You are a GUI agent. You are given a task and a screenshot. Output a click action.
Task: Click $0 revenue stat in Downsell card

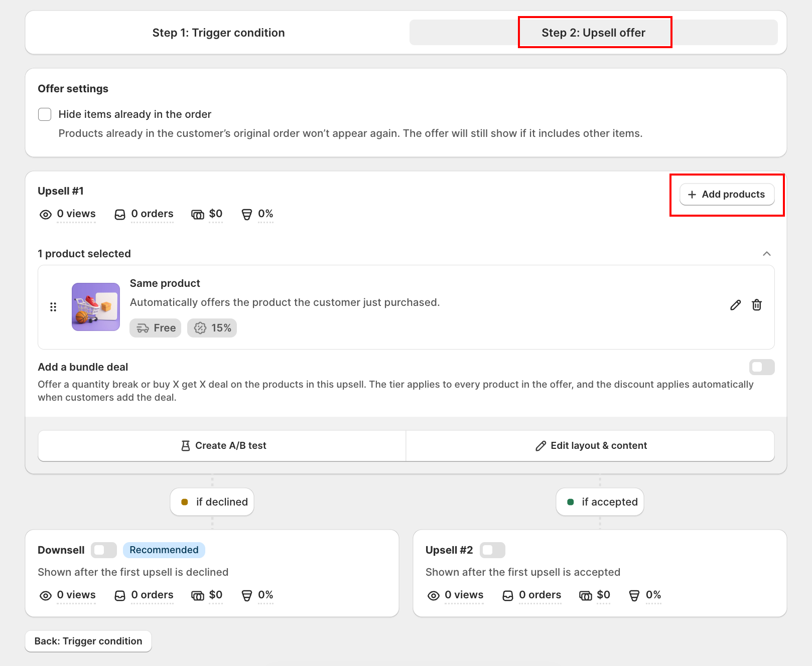[x=216, y=595]
